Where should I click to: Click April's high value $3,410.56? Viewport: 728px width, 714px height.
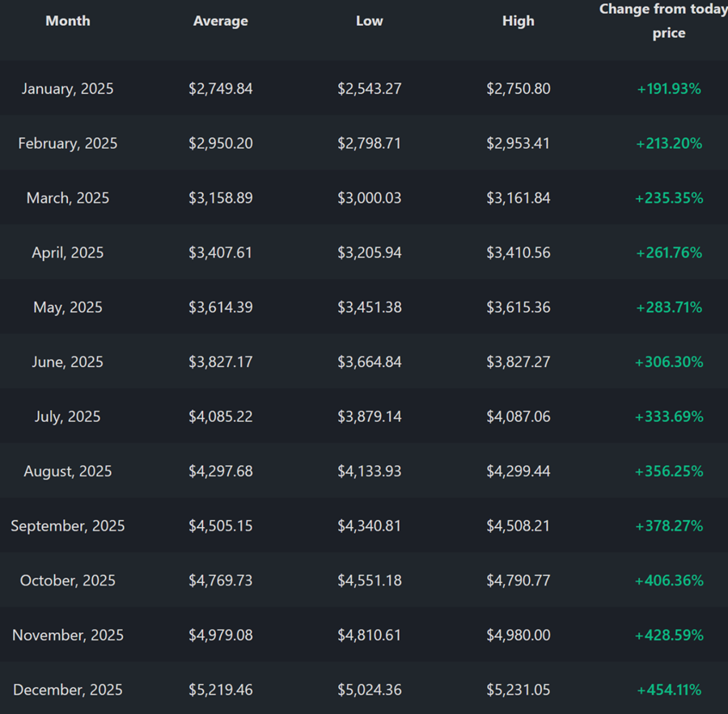coord(518,253)
